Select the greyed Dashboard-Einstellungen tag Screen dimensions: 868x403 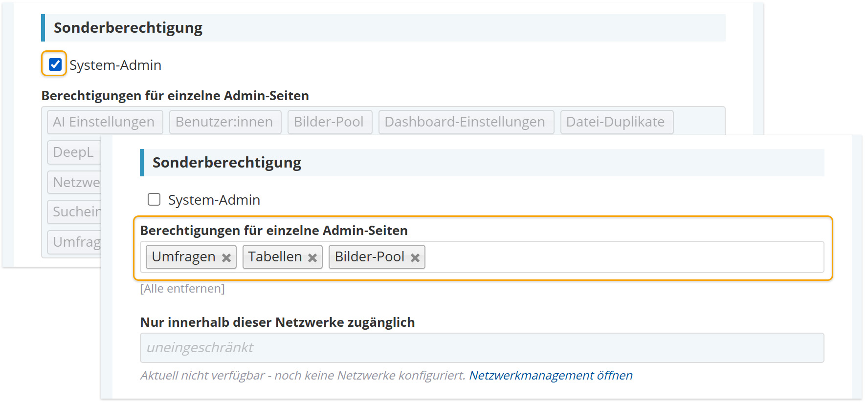466,122
